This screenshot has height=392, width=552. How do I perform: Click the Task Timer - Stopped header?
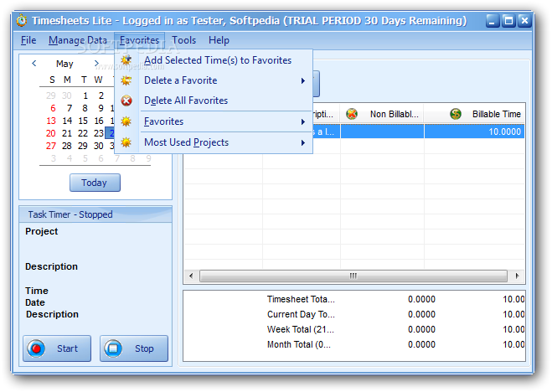coord(95,214)
